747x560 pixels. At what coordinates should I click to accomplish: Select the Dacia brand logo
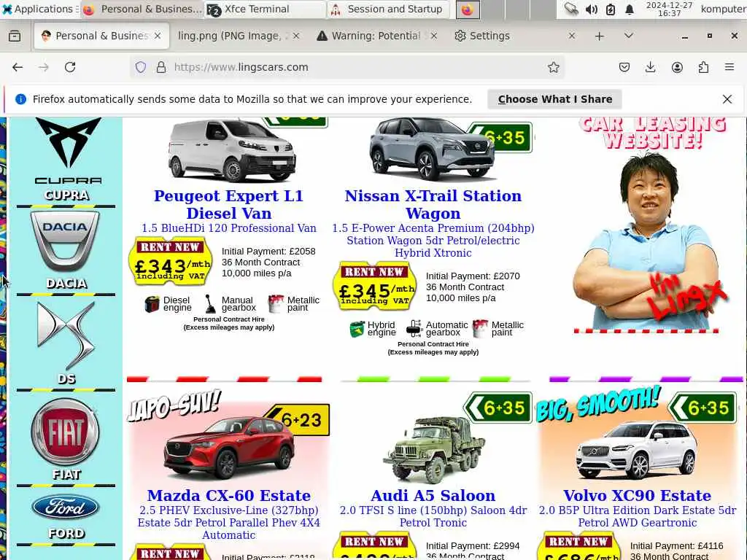(65, 241)
